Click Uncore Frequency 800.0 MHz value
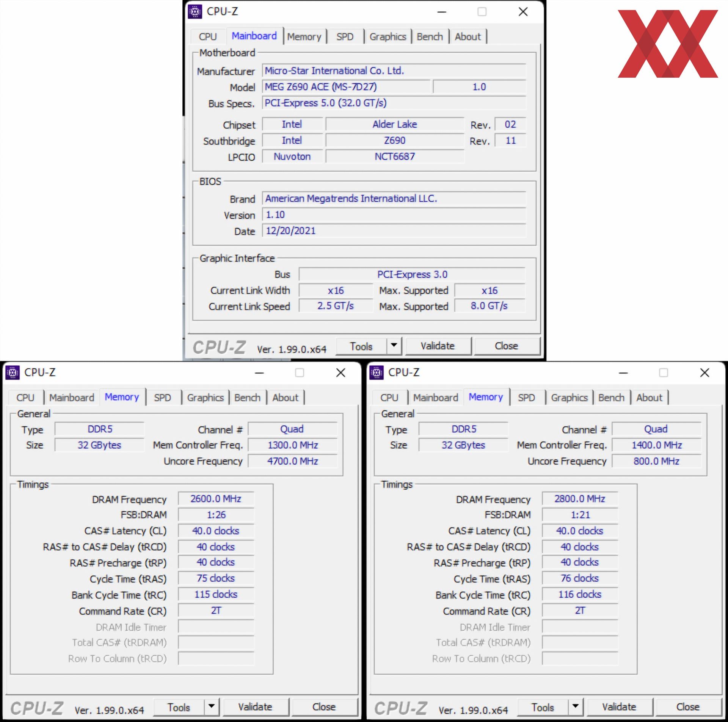 tap(657, 461)
